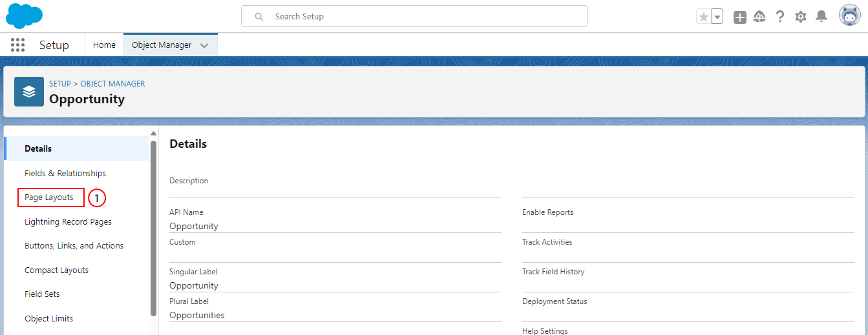The image size is (868, 335).
Task: Open the Global Actions plus icon
Action: (740, 17)
